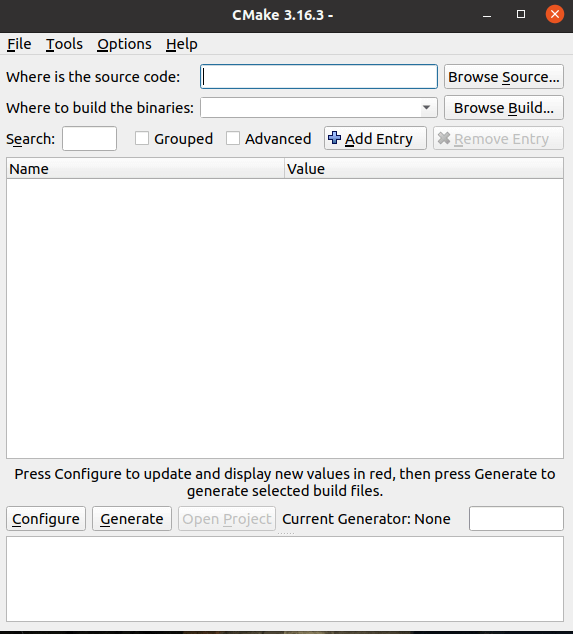This screenshot has width=573, height=634.
Task: Click inside the bottom output log pane
Action: 285,579
